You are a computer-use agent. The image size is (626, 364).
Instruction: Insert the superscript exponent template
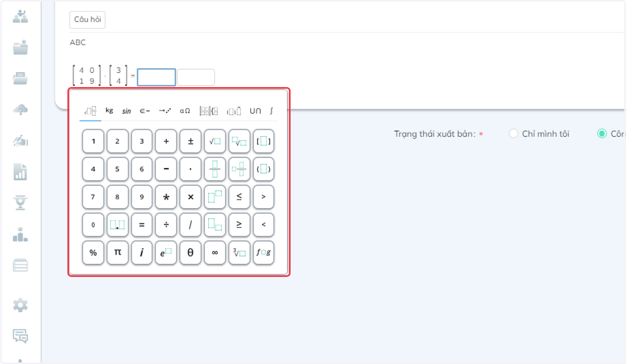tap(215, 197)
